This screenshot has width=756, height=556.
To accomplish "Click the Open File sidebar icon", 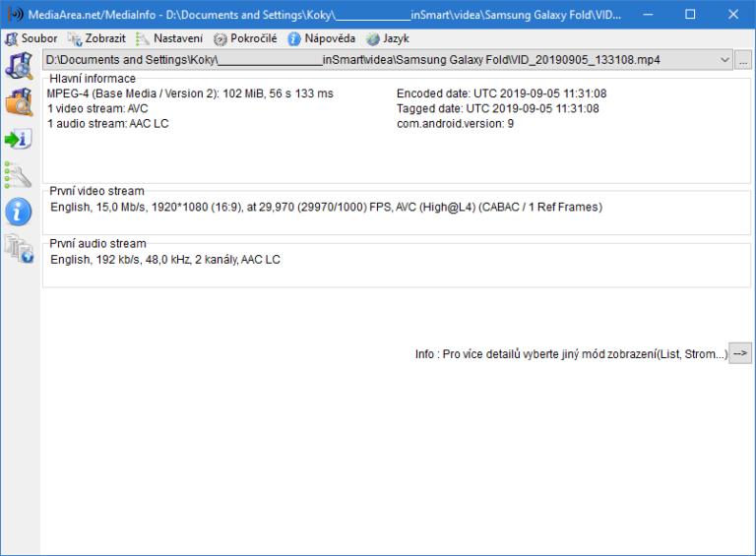I will 19,66.
